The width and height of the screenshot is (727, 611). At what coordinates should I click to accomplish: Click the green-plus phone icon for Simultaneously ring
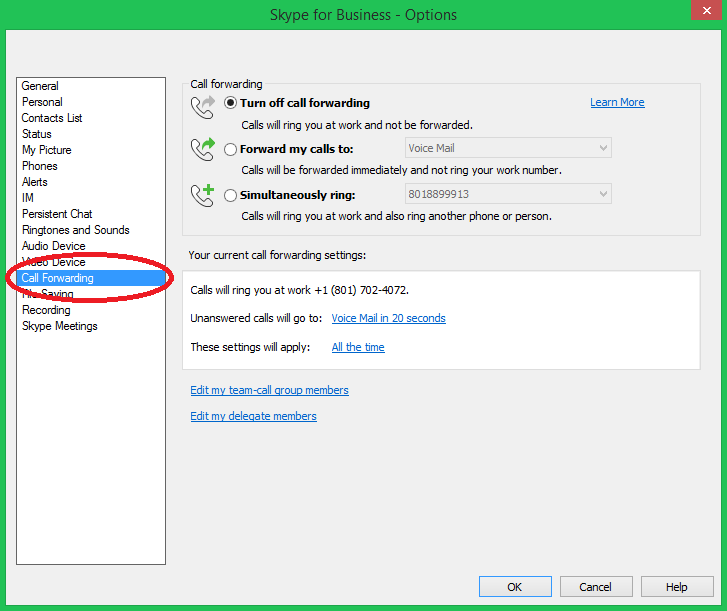coord(203,195)
